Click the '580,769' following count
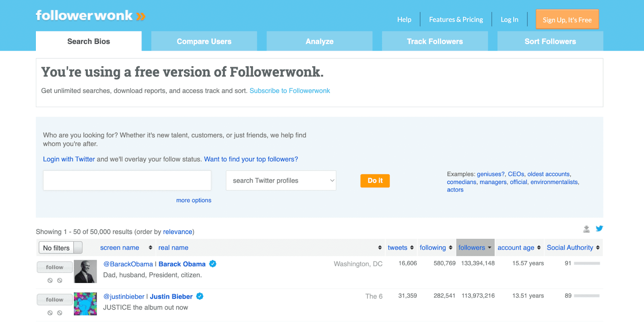This screenshot has height=322, width=644. pyautogui.click(x=445, y=263)
